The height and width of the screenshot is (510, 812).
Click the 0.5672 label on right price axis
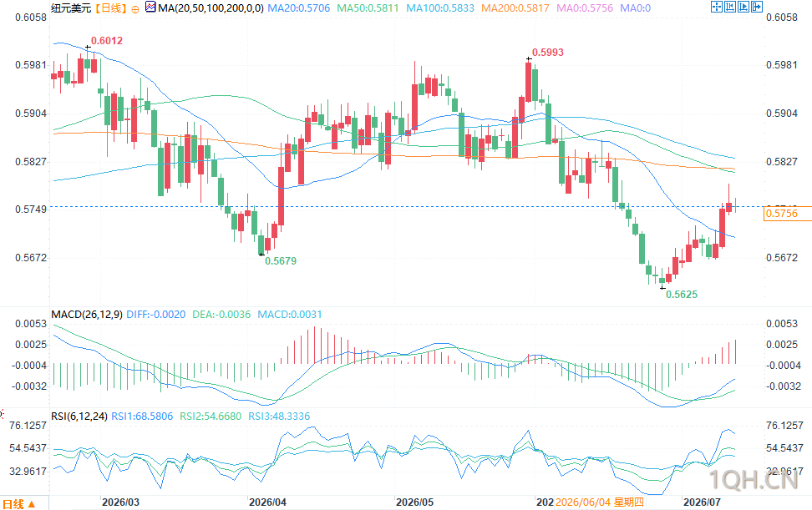point(782,258)
